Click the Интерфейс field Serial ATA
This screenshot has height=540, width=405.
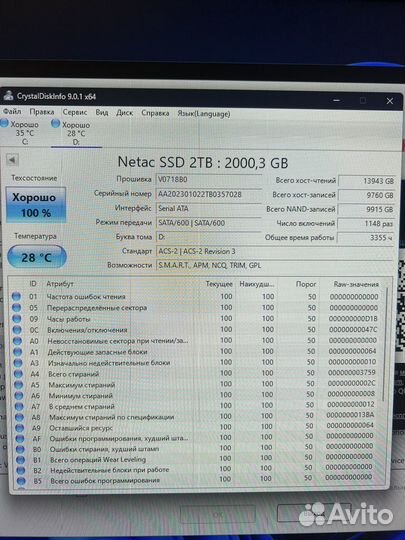(x=209, y=209)
